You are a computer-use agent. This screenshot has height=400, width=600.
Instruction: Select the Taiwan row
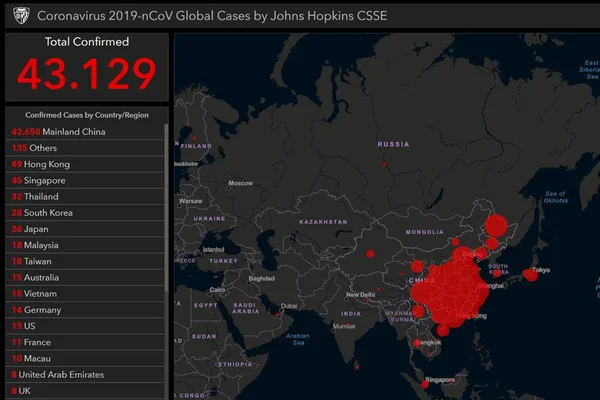pyautogui.click(x=85, y=261)
